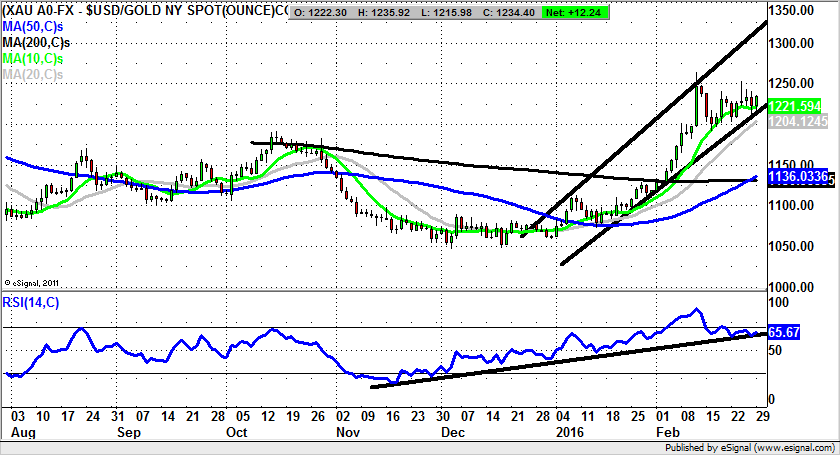840x455 pixels.
Task: Click the 2016 label on the time axis
Action: (x=570, y=434)
